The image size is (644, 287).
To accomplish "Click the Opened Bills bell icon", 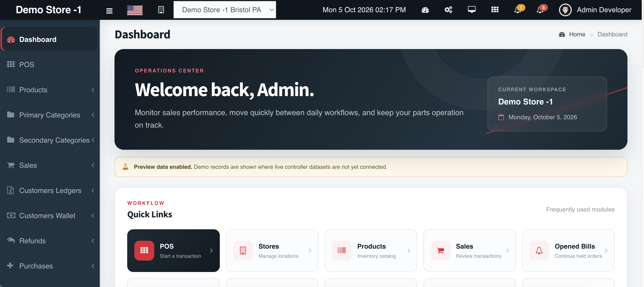I will coord(539,250).
